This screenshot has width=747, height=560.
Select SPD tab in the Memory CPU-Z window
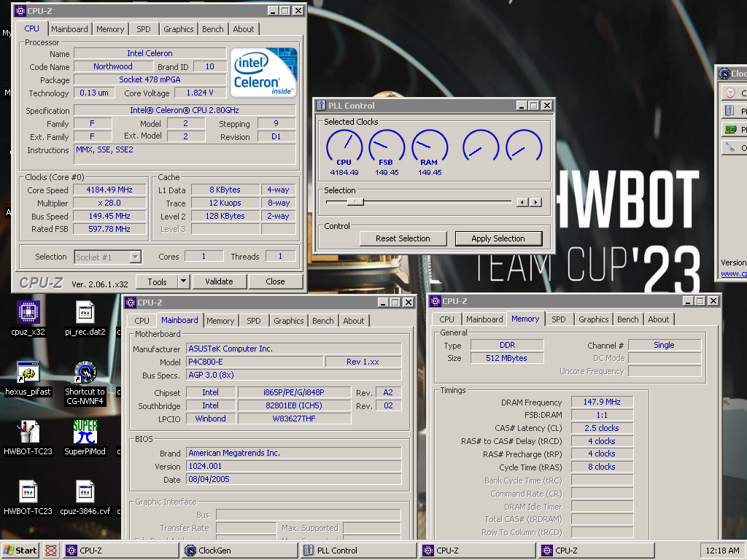[x=558, y=319]
